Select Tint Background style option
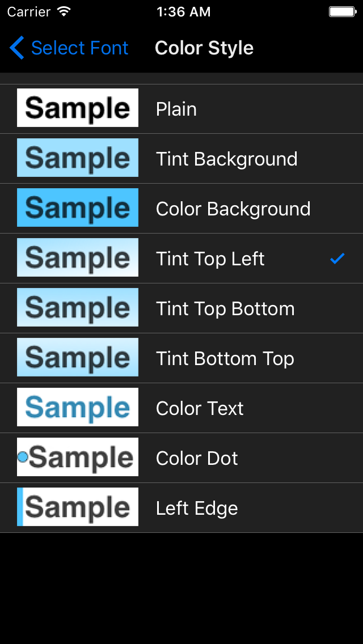This screenshot has height=644, width=363. (x=226, y=159)
